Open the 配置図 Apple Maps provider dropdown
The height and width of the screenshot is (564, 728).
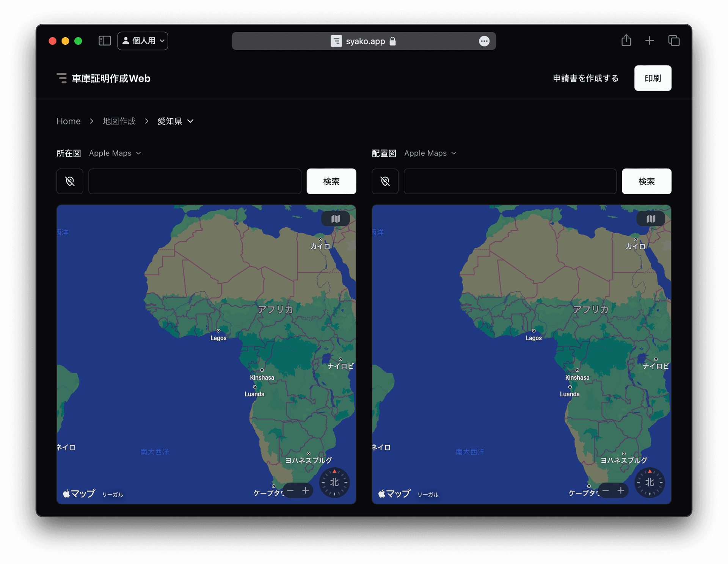click(430, 153)
